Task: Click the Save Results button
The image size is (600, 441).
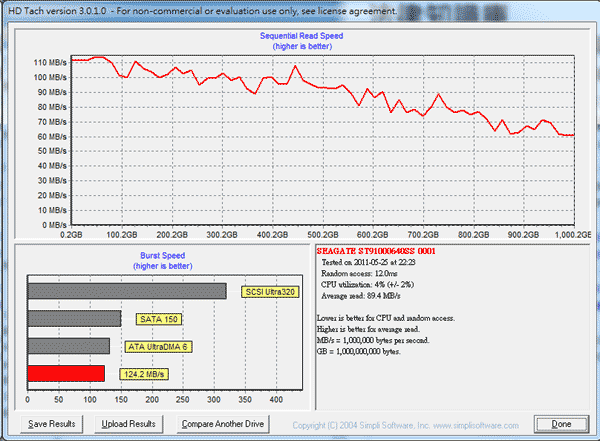Action: [x=52, y=424]
